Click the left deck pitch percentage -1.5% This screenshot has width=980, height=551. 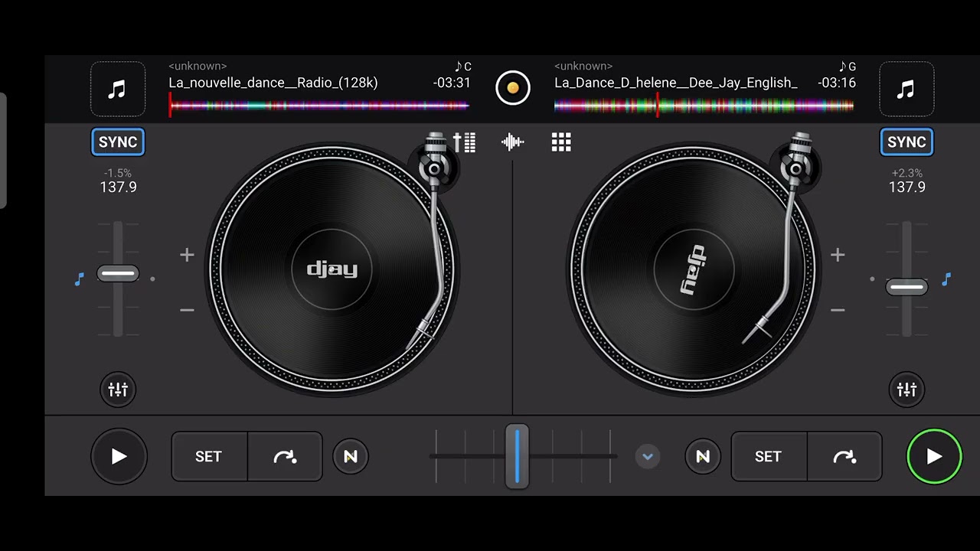(x=119, y=174)
